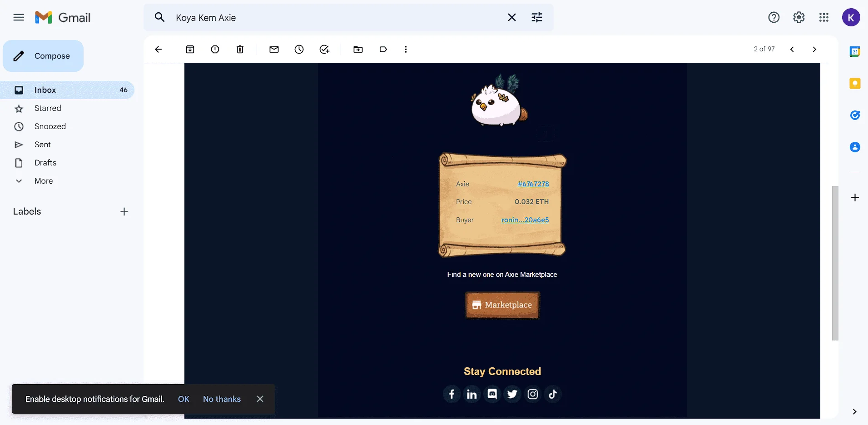Image resolution: width=868 pixels, height=425 pixels.
Task: Open the Settings gear
Action: tap(799, 18)
